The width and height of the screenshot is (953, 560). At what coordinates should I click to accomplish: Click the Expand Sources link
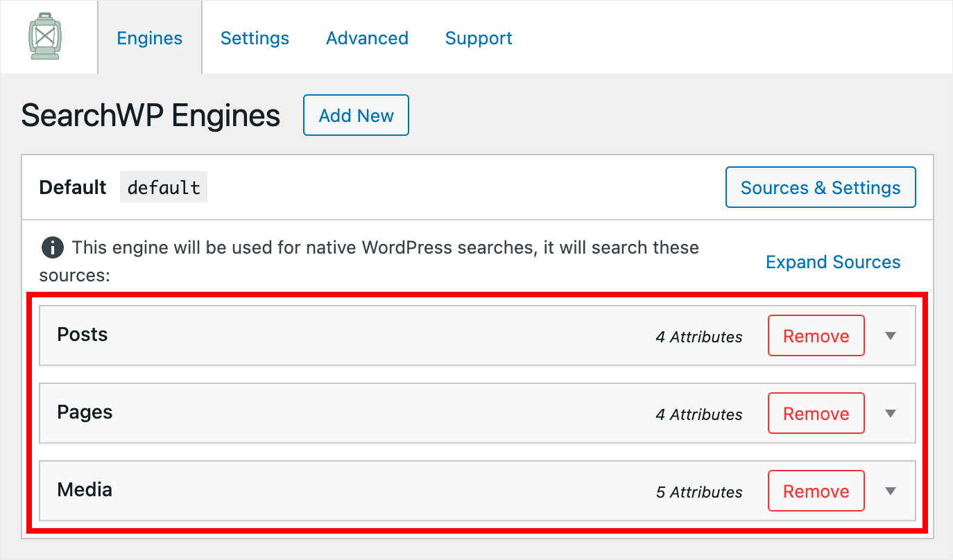(x=833, y=262)
